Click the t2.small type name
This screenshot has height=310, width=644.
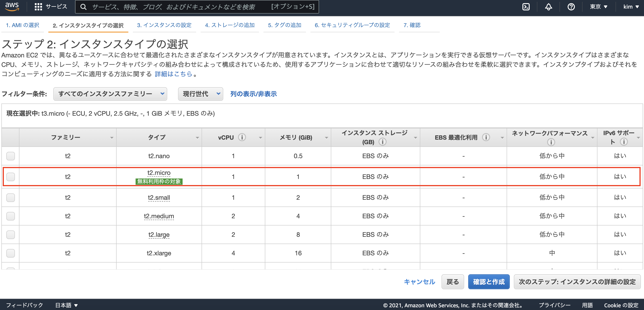[x=159, y=198]
